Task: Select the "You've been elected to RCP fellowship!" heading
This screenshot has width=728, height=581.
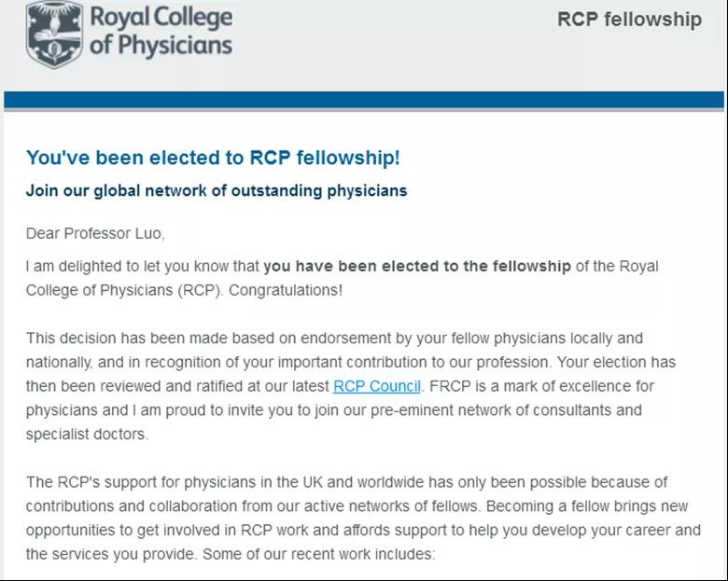Action: [213, 158]
